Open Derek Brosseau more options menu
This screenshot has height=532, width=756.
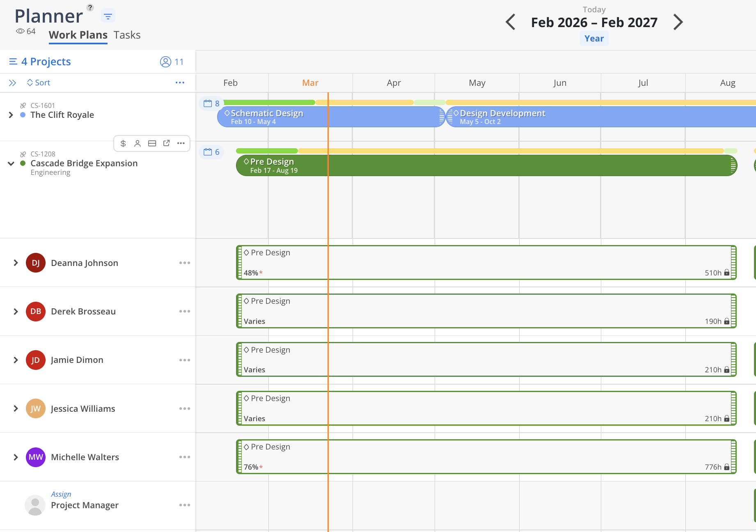pyautogui.click(x=185, y=311)
